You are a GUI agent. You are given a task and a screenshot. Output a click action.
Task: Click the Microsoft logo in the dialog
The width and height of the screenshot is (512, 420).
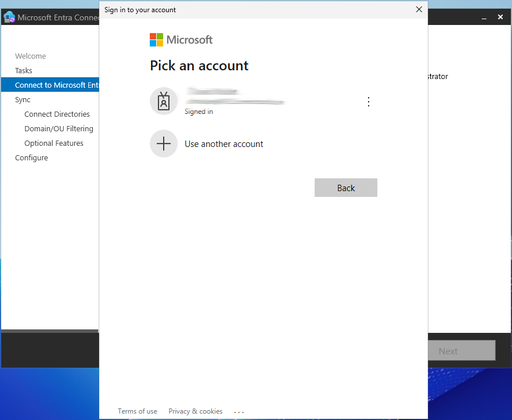click(x=181, y=40)
